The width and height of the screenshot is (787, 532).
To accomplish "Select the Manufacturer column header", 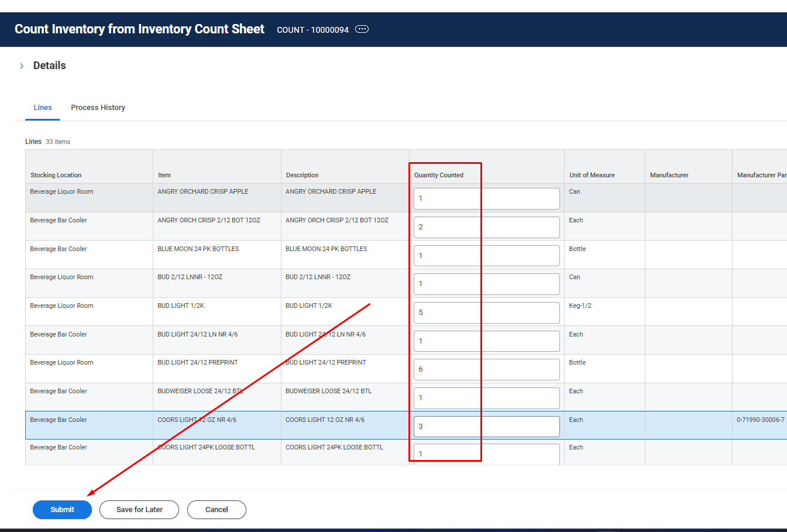I will click(669, 175).
